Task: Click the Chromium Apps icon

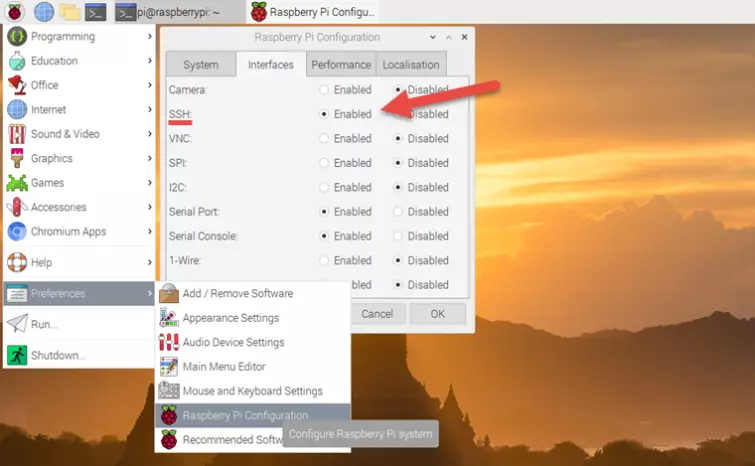Action: click(x=17, y=232)
